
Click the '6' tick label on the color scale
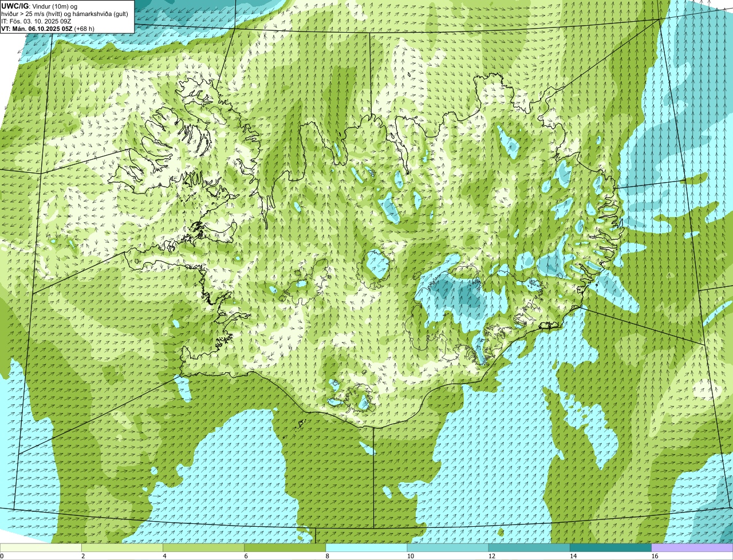click(246, 556)
